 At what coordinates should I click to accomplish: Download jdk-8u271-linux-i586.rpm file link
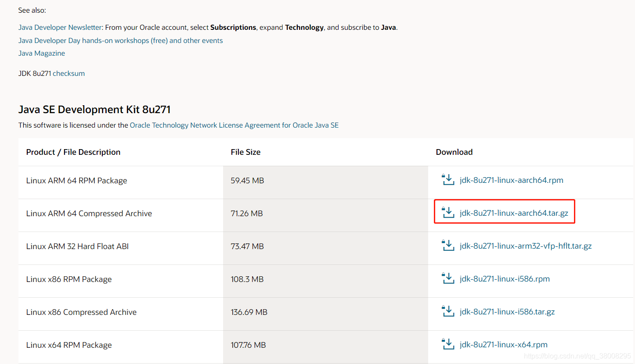(505, 279)
